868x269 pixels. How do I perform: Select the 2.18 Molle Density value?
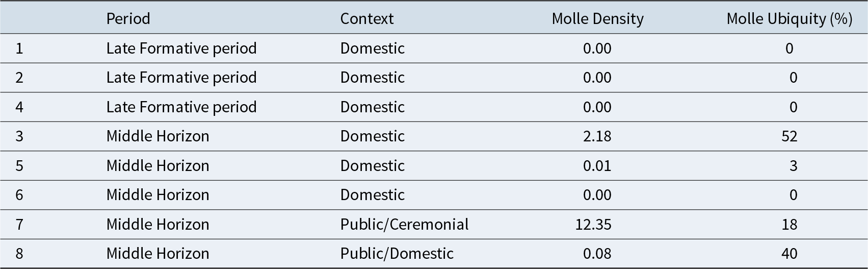597,136
